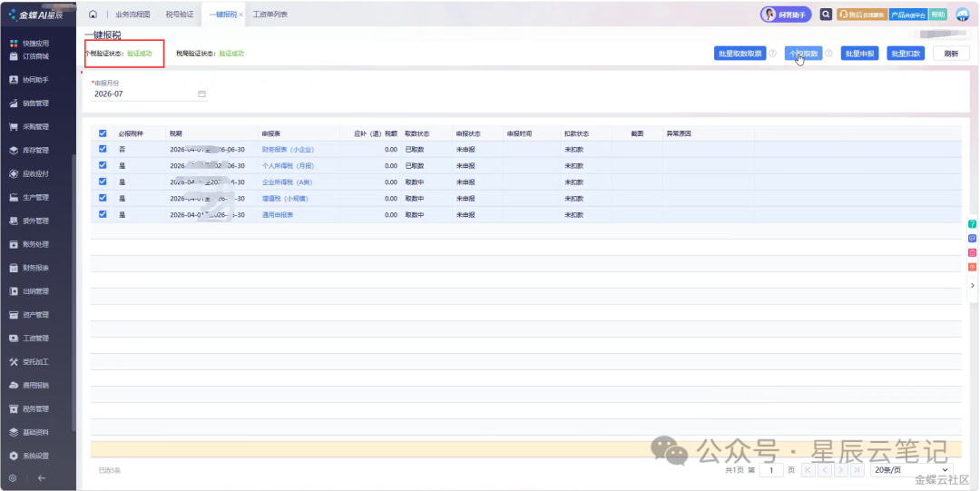The image size is (980, 491).
Task: Click blue chat icon on right floating bar
Action: (x=972, y=239)
